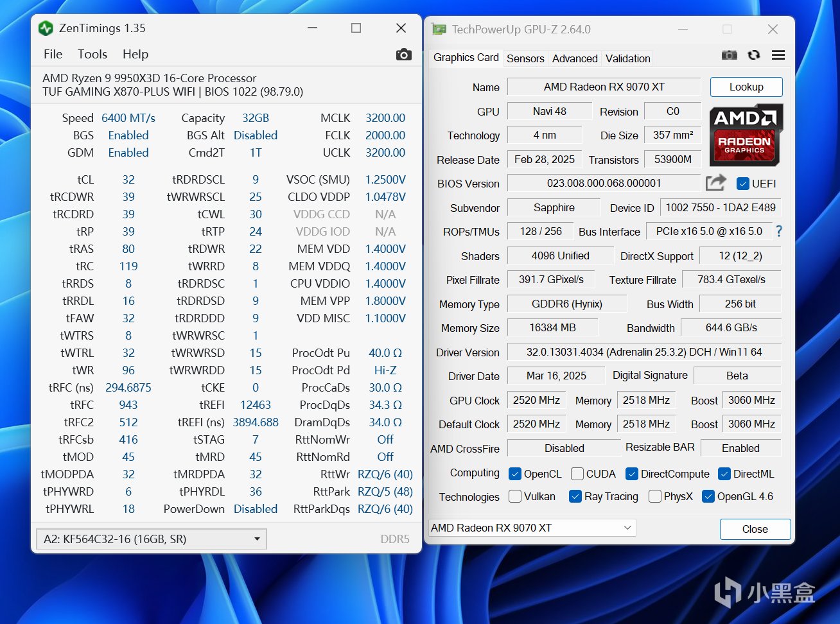Toggle the OpenGL 4.6 checkbox
Image resolution: width=840 pixels, height=624 pixels.
pyautogui.click(x=708, y=496)
